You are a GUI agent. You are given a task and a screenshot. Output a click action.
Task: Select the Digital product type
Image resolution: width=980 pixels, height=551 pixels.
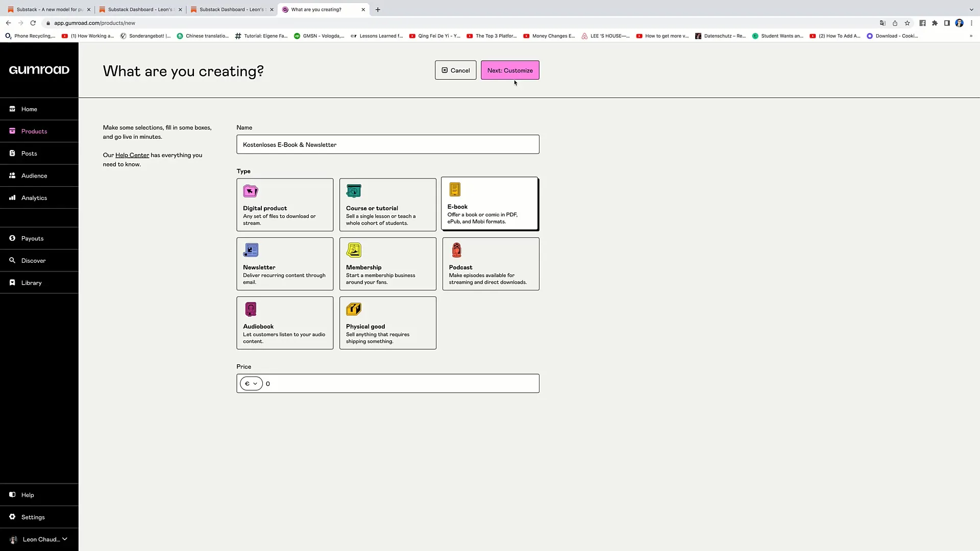point(285,205)
